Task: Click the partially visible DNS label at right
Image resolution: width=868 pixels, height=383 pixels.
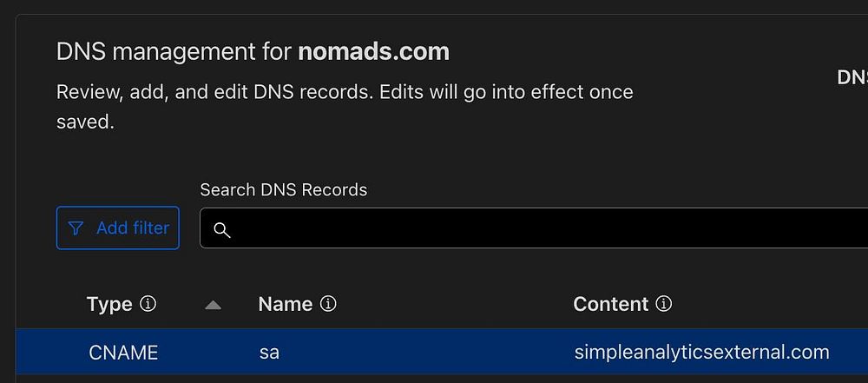Action: pyautogui.click(x=853, y=77)
